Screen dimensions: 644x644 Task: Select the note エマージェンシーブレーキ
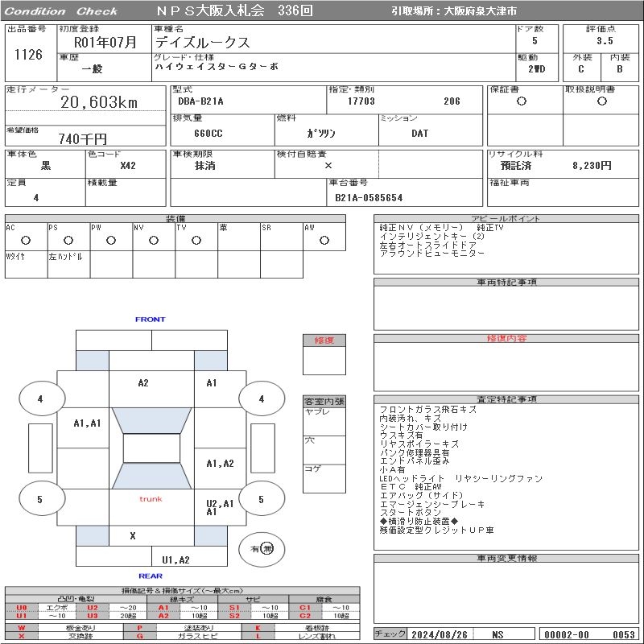coord(432,504)
